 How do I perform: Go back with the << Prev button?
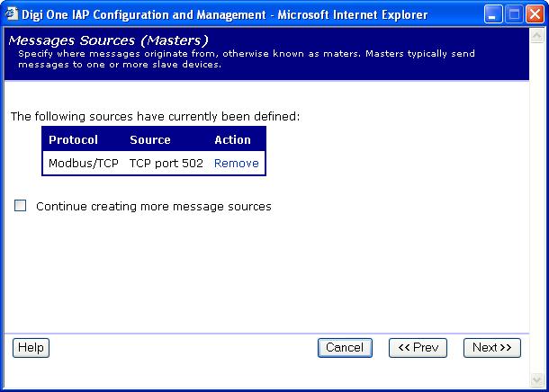tap(418, 348)
